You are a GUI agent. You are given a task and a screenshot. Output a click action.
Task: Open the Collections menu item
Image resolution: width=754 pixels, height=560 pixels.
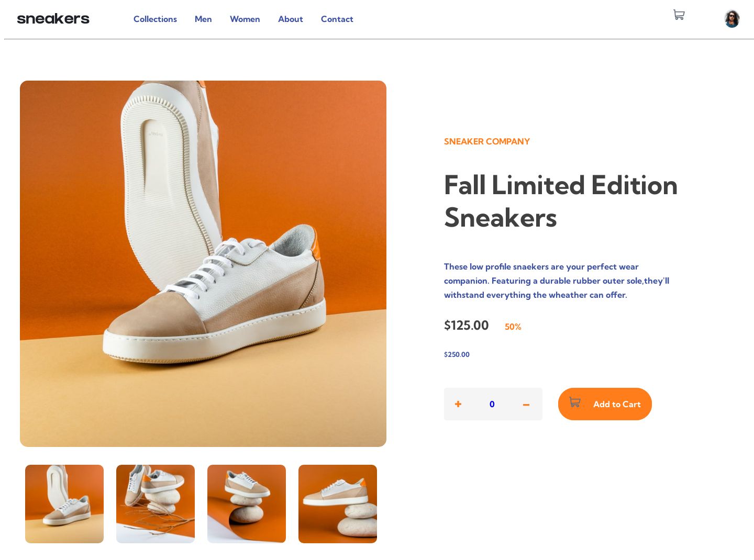click(x=155, y=19)
